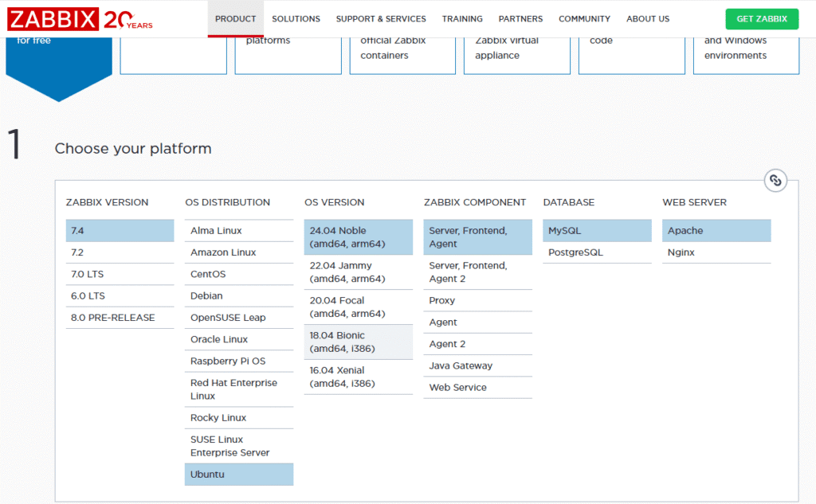Choose SUSE Linux Enterprise Server
Viewport: 816px width, 504px height.
(x=239, y=446)
